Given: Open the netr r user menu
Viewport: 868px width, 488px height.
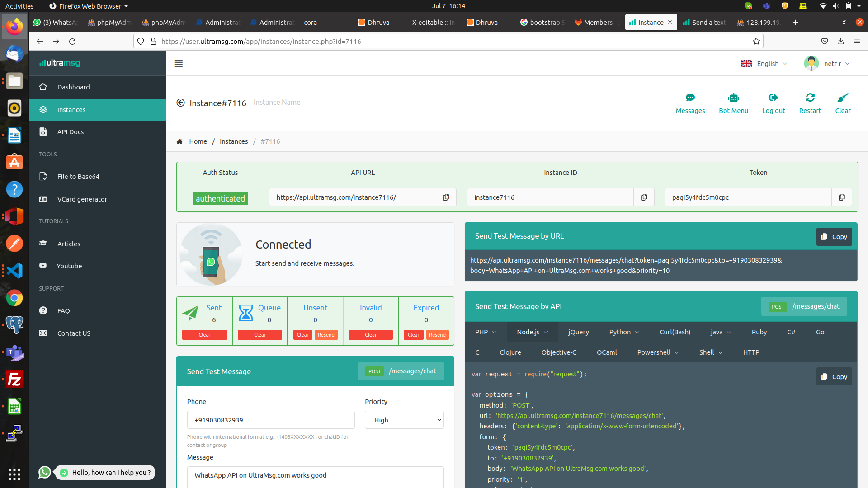Looking at the screenshot, I should (827, 63).
